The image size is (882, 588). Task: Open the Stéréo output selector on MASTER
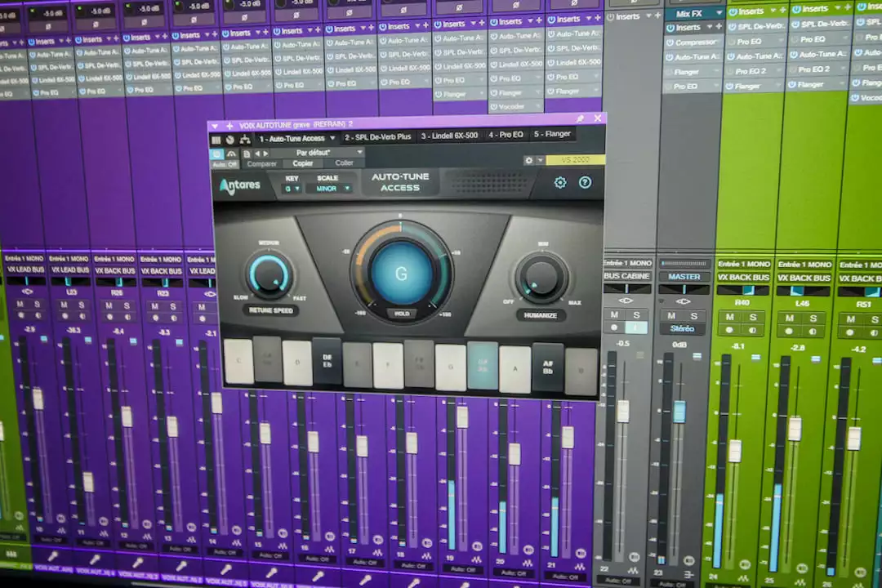point(682,328)
